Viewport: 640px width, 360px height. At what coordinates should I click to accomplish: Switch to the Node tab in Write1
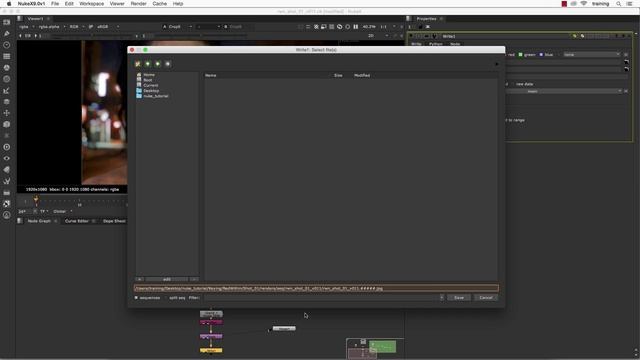click(x=455, y=44)
